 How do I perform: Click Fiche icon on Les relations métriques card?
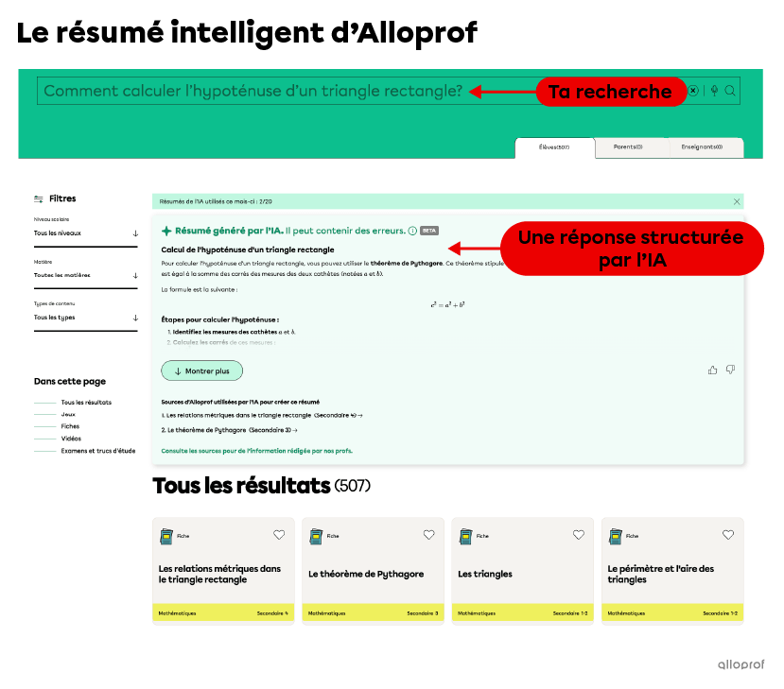pos(166,537)
